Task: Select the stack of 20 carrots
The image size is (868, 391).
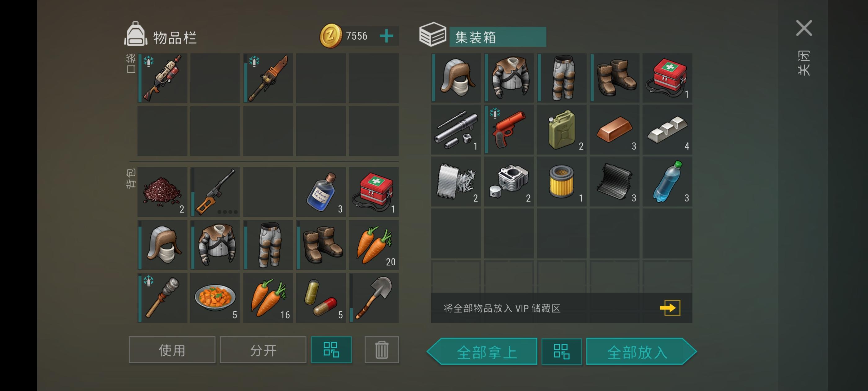Action: (374, 245)
